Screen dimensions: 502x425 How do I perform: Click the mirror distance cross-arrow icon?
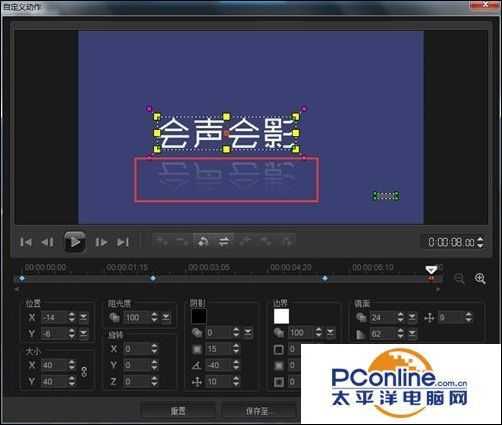429,318
